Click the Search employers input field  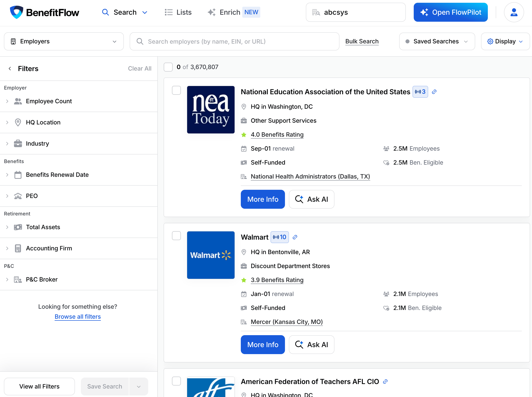pyautogui.click(x=235, y=41)
